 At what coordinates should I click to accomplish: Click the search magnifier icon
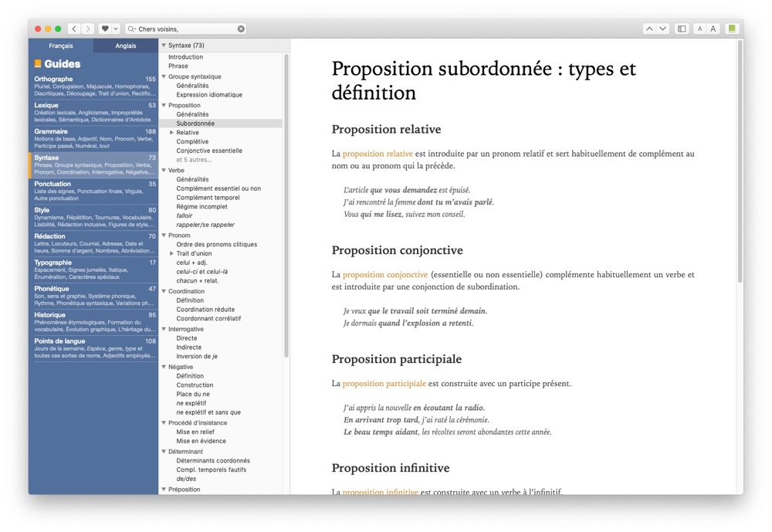pos(131,29)
